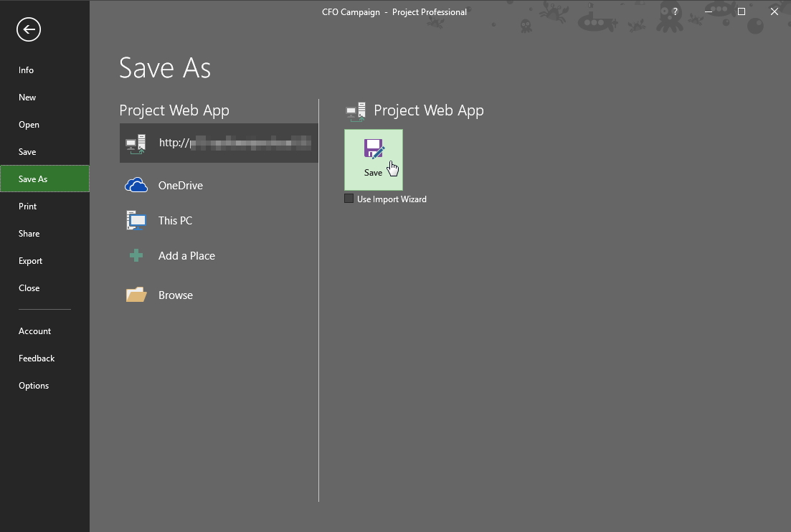
Task: Click the purple floppy disk Save icon
Action: pos(374,149)
